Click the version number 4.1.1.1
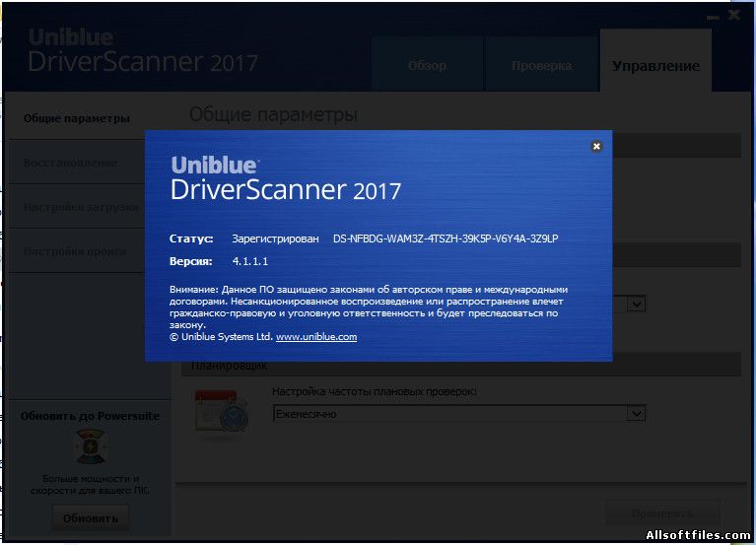This screenshot has height=545, width=756. (250, 261)
